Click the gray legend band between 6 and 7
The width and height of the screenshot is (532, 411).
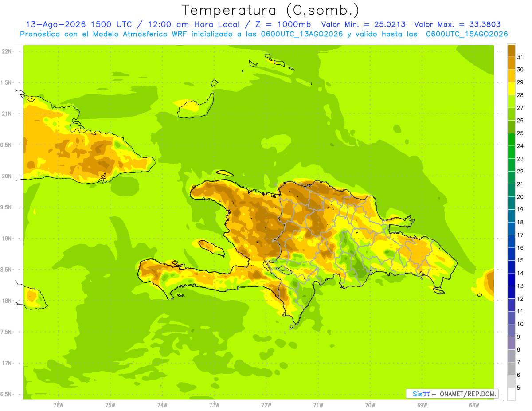[x=511, y=368]
